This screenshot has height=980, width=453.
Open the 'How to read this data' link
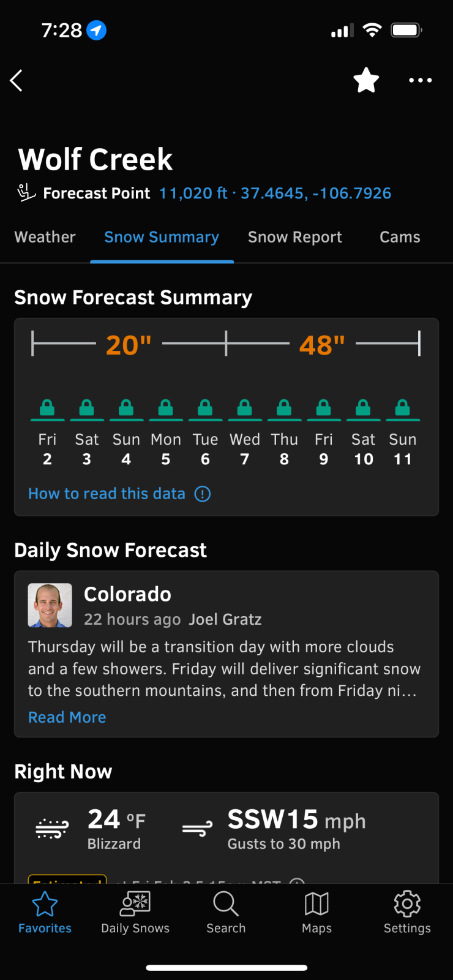107,494
